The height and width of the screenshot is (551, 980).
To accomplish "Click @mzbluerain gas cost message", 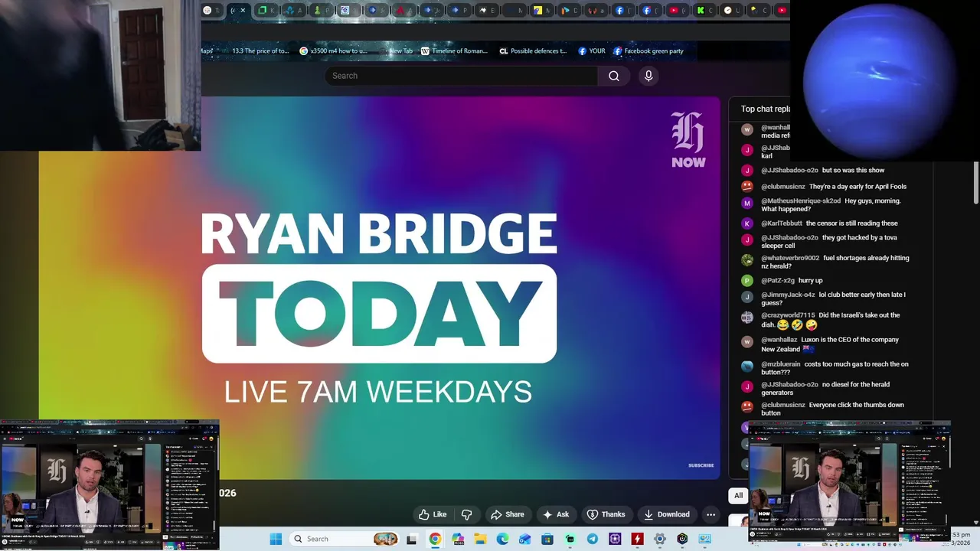I will coord(825,368).
